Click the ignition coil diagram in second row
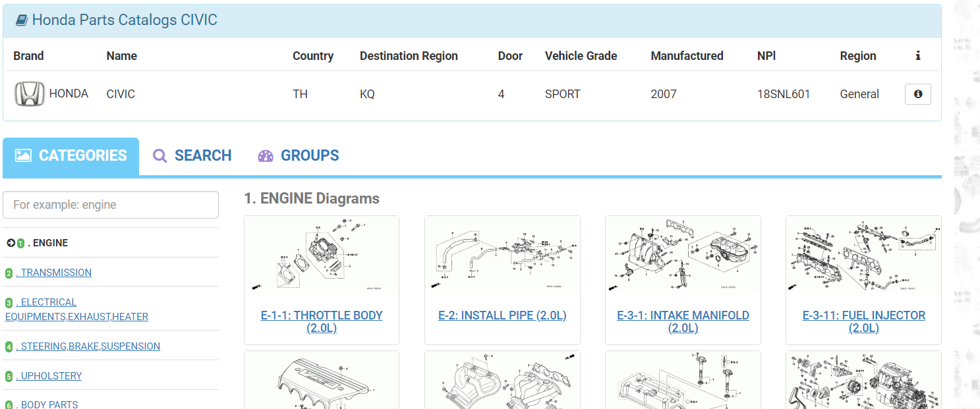 click(x=683, y=381)
